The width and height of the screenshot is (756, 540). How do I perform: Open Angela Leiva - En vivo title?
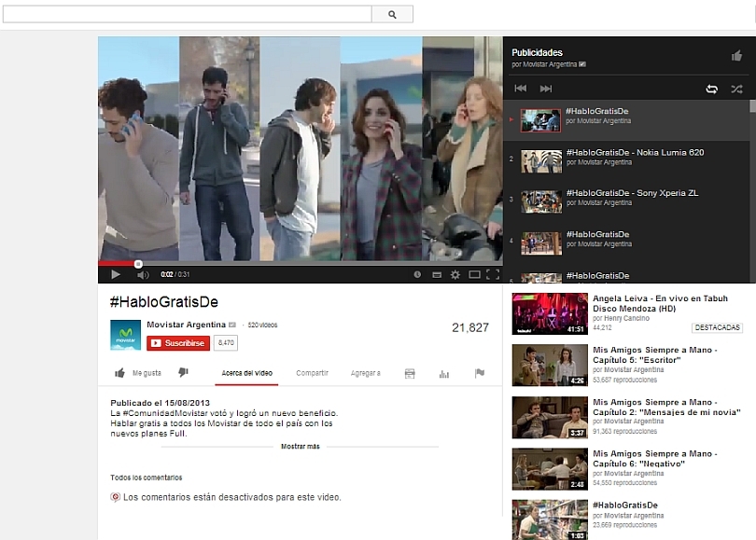pos(660,303)
